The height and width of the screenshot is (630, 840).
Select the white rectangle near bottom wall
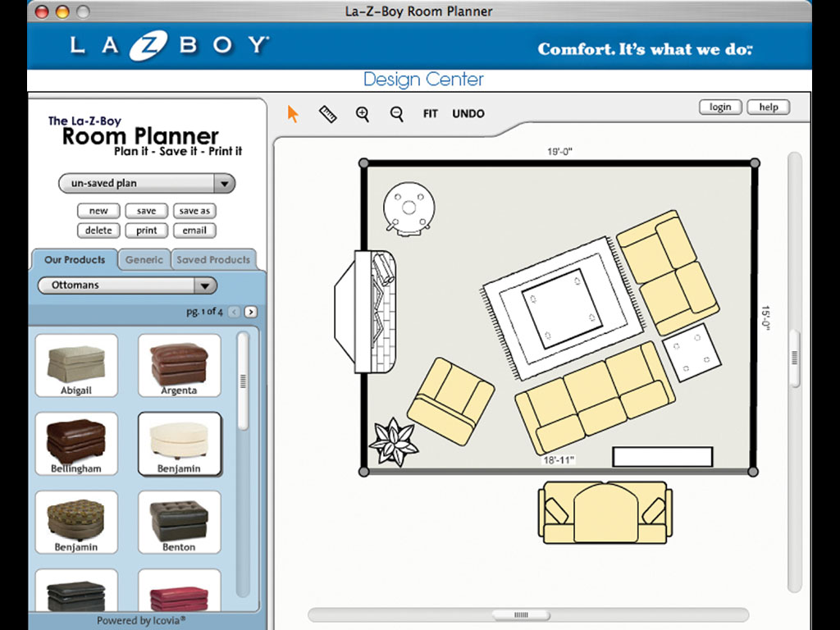tap(663, 457)
